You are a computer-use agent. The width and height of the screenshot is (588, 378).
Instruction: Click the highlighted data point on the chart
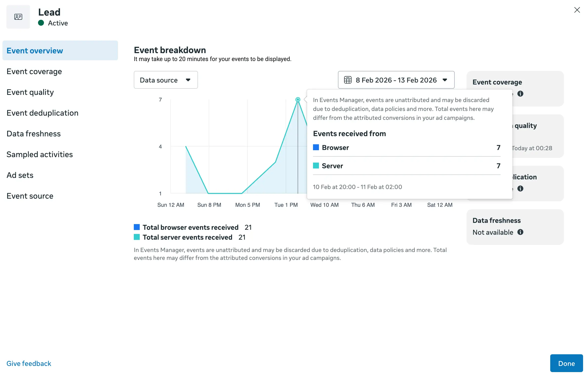tap(298, 99)
